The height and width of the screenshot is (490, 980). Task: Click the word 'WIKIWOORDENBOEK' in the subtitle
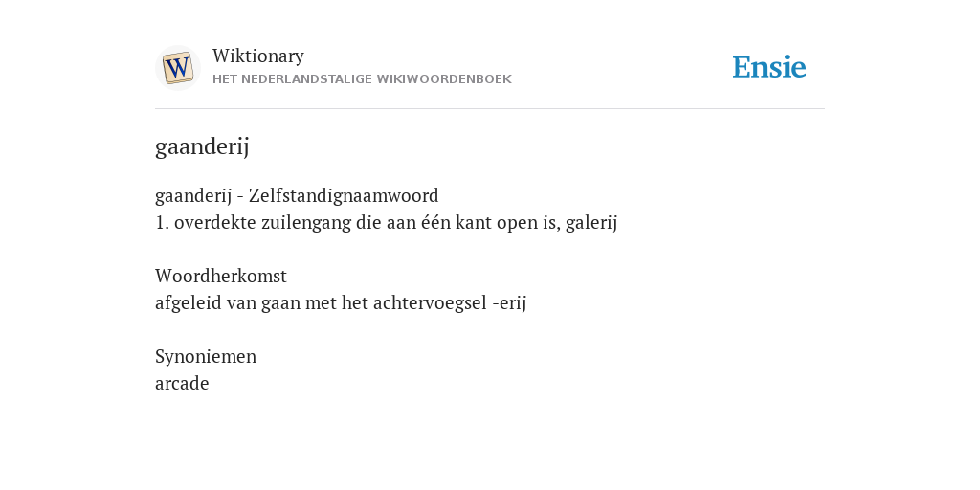tap(459, 79)
